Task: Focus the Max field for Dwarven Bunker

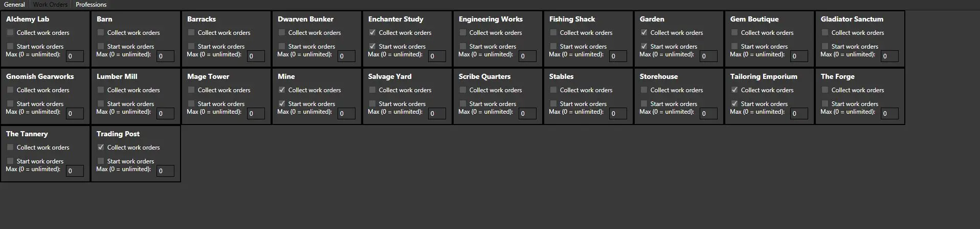Action: (346, 56)
